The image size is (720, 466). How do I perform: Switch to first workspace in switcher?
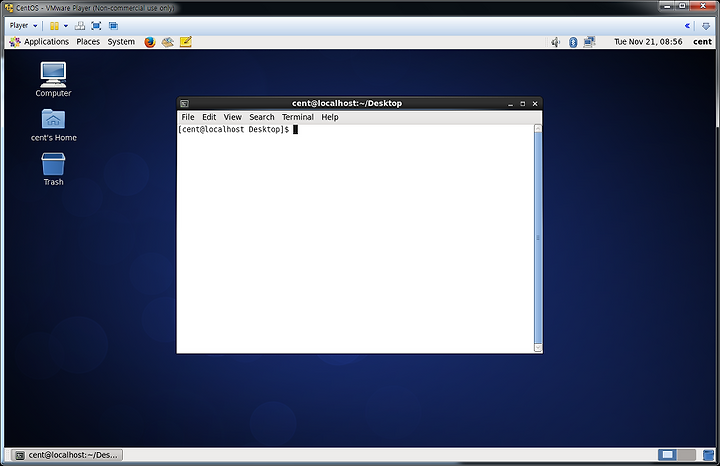tap(667, 455)
